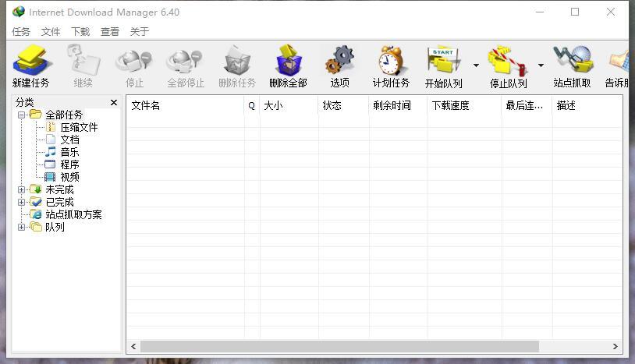Launch 站点抓取 (Site Grabber) toolbar icon
The image size is (635, 364).
572,61
